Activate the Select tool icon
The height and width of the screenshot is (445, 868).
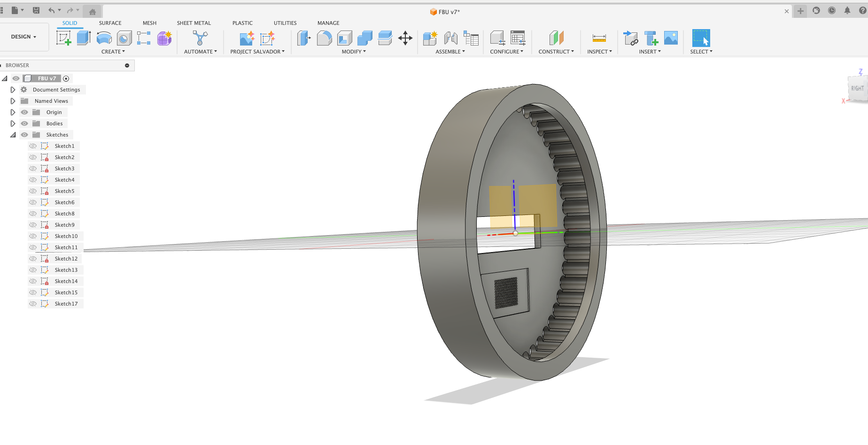pyautogui.click(x=701, y=38)
